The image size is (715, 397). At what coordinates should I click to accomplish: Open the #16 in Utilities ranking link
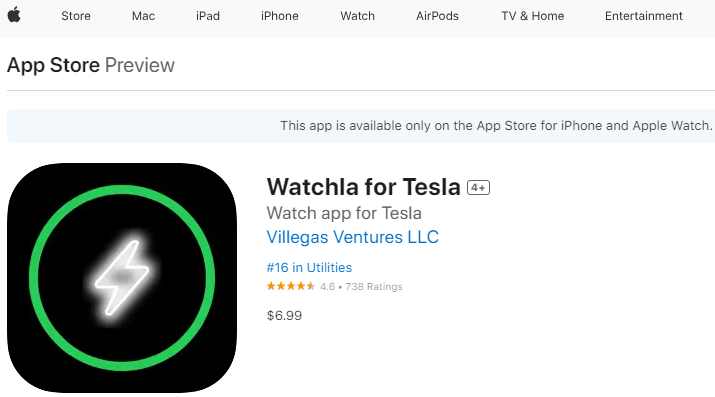click(309, 268)
